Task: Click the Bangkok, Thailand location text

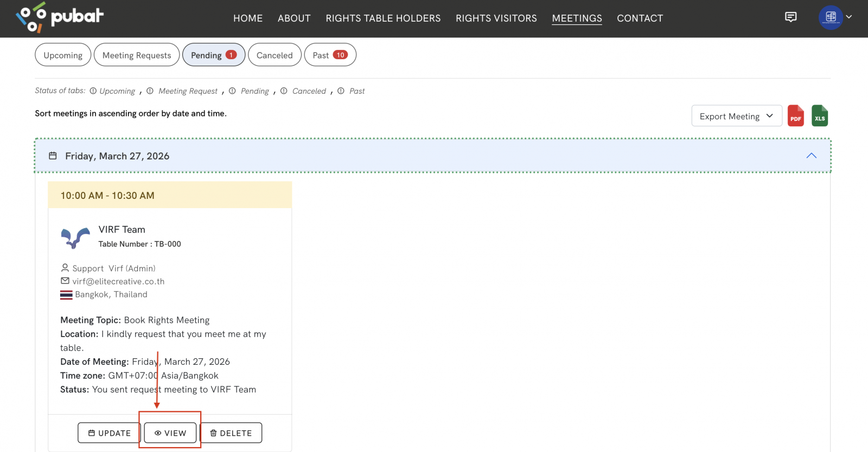Action: point(111,294)
